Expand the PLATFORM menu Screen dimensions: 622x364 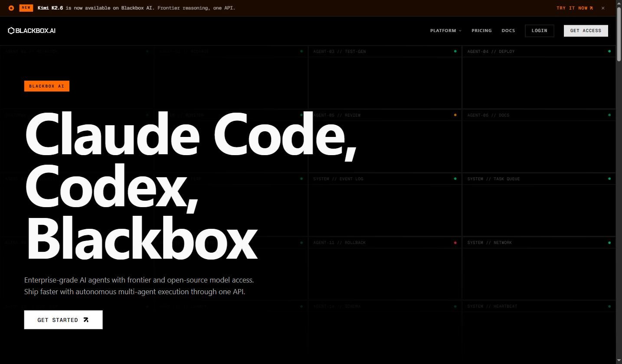[445, 30]
